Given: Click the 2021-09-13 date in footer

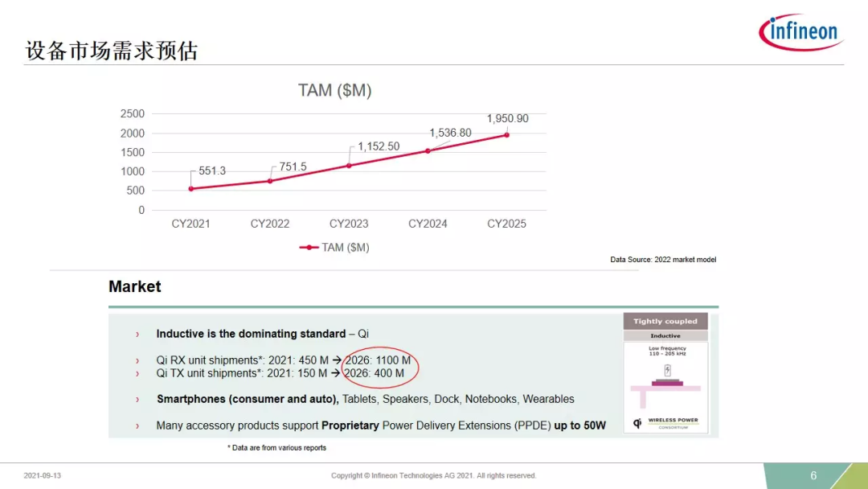Looking at the screenshot, I should 42,475.
